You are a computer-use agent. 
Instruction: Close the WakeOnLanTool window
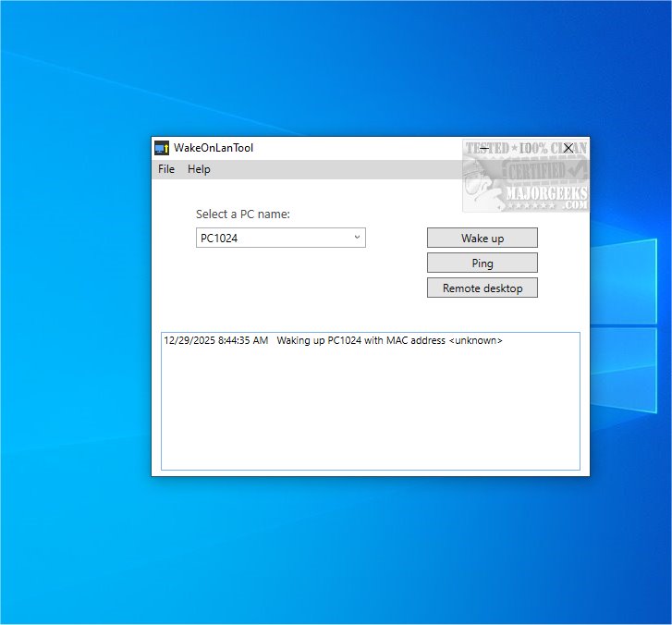coord(568,148)
